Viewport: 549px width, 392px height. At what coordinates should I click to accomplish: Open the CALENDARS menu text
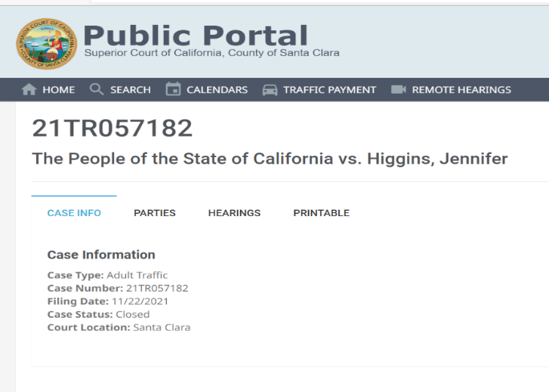(217, 90)
